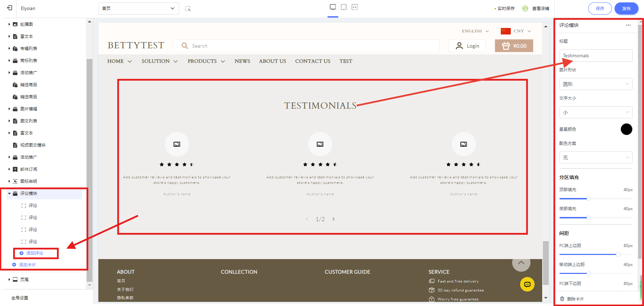The image size is (644, 306).
Task: Switch to desktop preview icon
Action: coord(333,7)
